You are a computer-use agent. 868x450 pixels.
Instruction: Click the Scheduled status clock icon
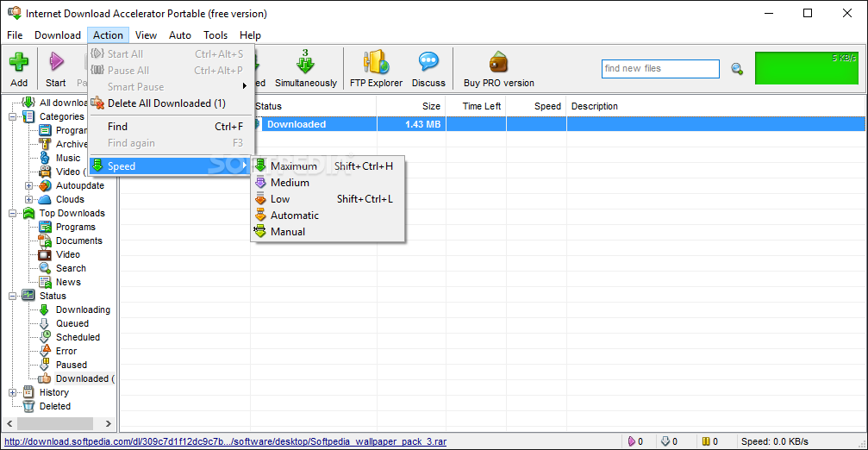pyautogui.click(x=46, y=337)
